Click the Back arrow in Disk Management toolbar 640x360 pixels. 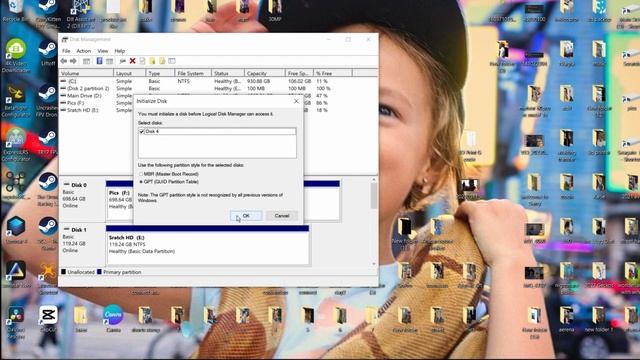(64, 61)
